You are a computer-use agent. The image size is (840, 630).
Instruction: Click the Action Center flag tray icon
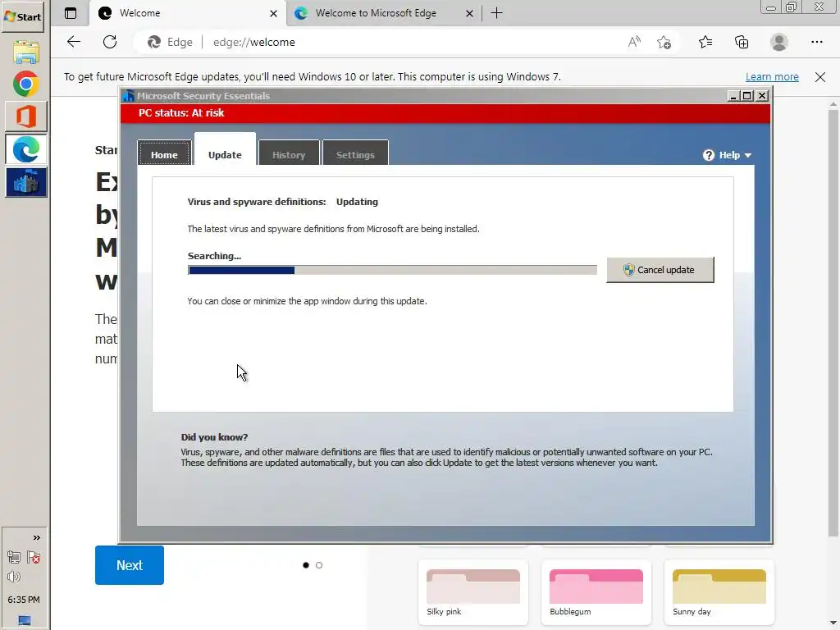34,557
